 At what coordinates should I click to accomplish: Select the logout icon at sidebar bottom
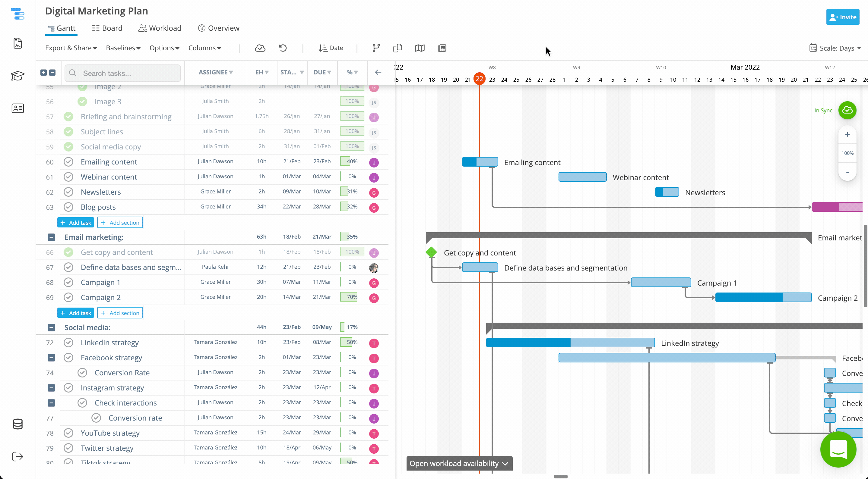coord(17,456)
